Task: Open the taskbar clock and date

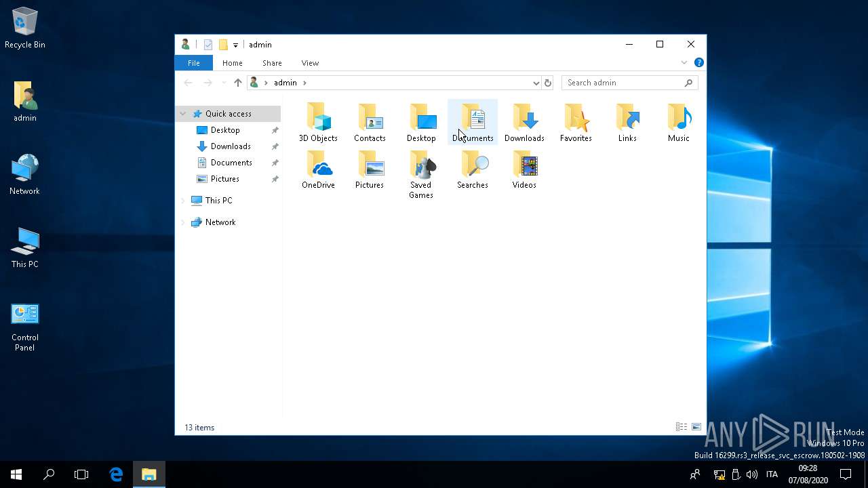Action: (x=808, y=474)
